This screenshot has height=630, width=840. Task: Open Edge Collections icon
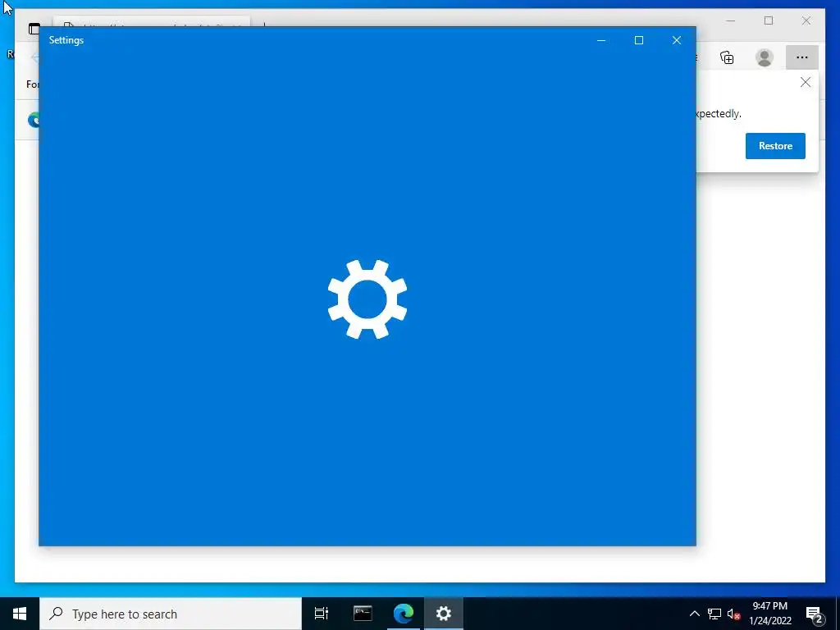point(727,57)
